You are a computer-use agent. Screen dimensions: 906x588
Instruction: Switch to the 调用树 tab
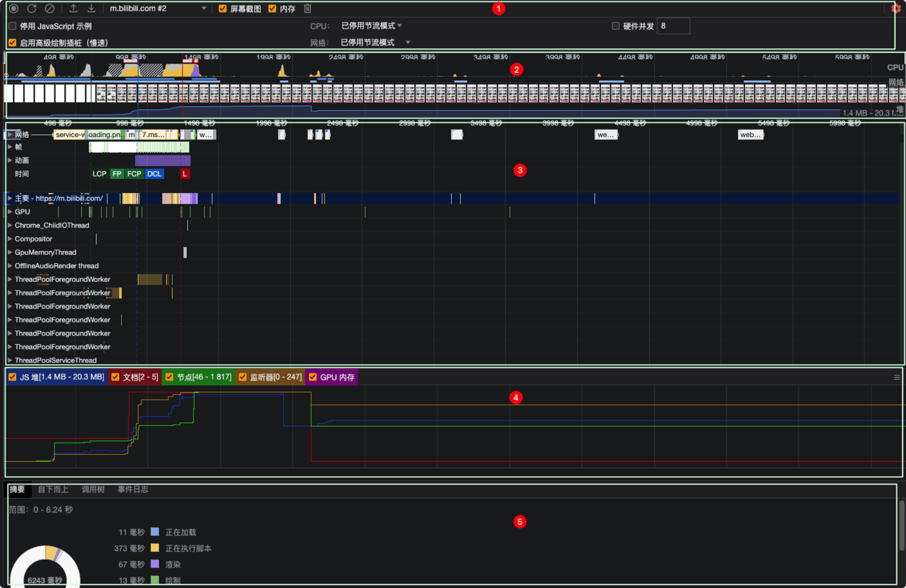coord(93,490)
